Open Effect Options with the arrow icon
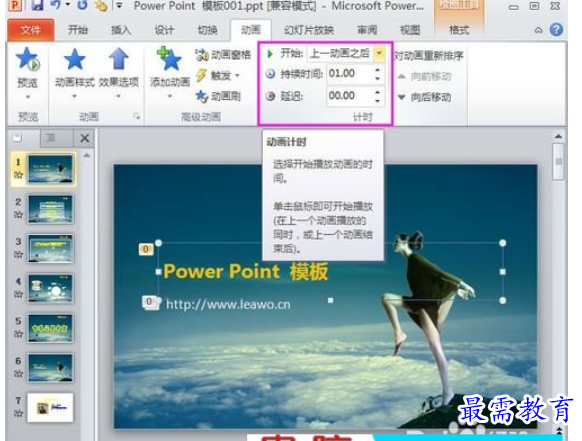The image size is (582, 441). (119, 59)
